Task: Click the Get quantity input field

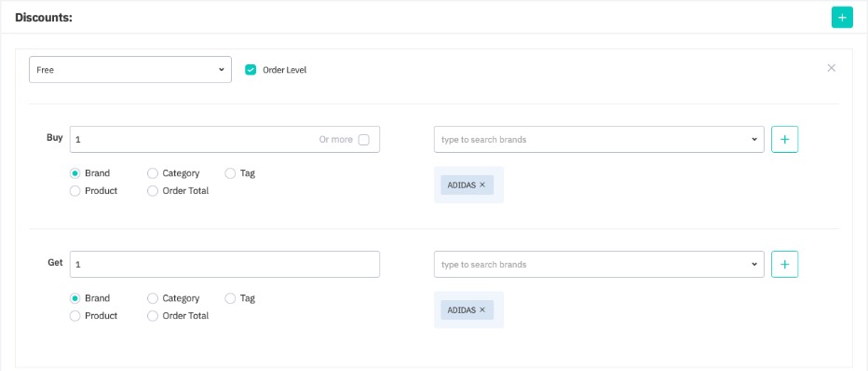Action: pyautogui.click(x=224, y=265)
